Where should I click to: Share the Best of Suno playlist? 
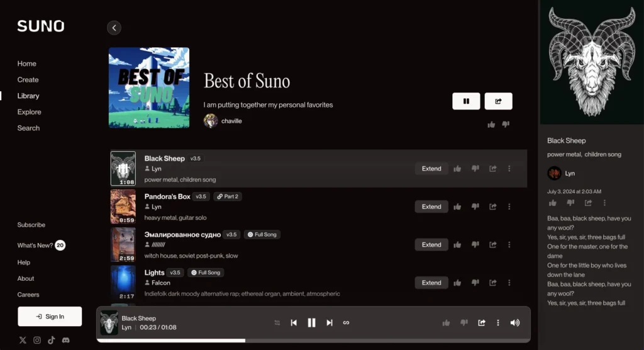click(x=498, y=101)
